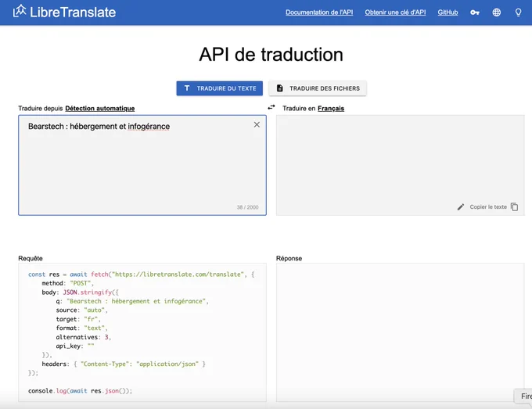The image size is (532, 409).
Task: Open the API key settings icon
Action: click(475, 13)
